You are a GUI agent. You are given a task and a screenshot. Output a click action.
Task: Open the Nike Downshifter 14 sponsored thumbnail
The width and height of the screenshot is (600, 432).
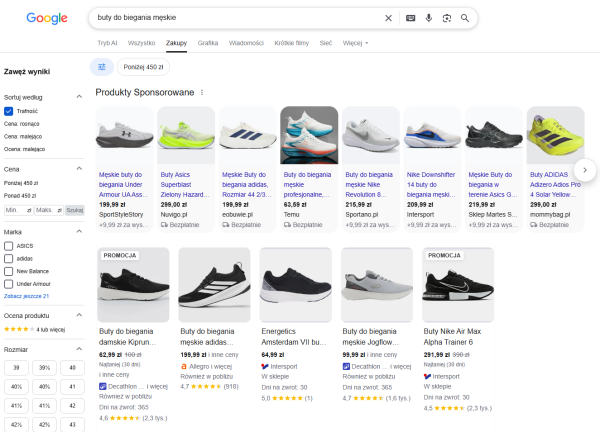(x=432, y=135)
